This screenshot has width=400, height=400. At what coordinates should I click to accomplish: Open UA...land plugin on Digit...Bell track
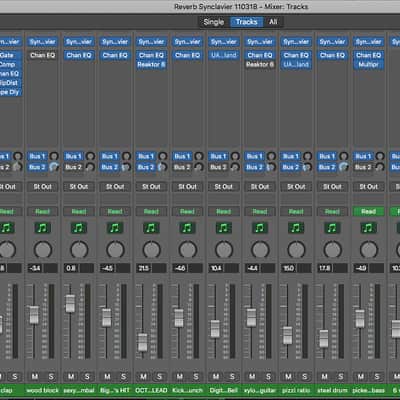223,55
